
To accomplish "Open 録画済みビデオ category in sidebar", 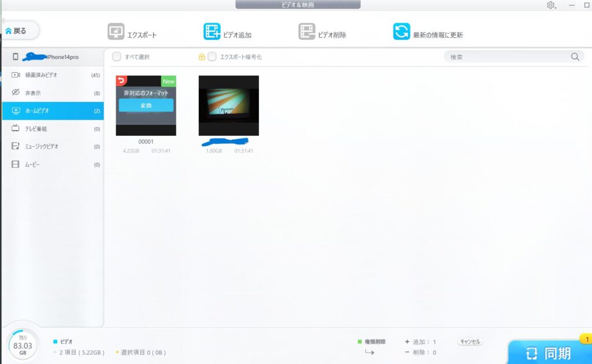I will (x=53, y=75).
